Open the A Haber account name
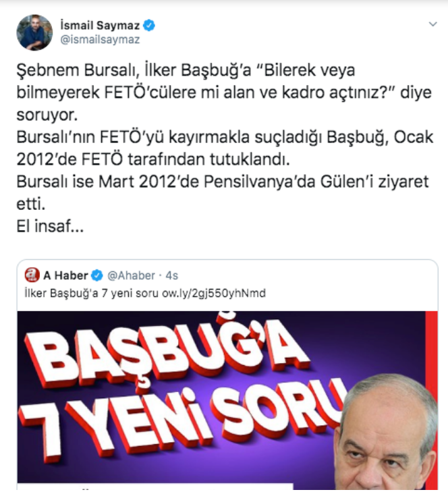This screenshot has width=448, height=492. point(65,275)
